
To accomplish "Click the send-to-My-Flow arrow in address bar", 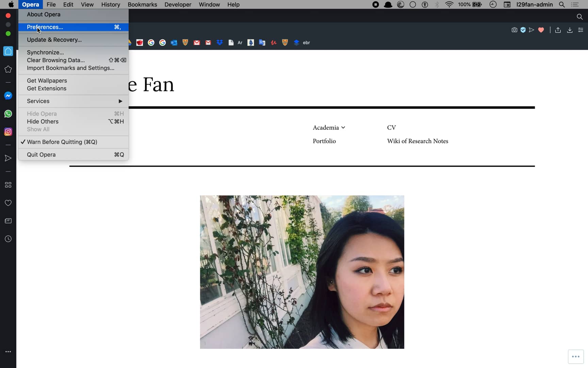I will (x=532, y=30).
